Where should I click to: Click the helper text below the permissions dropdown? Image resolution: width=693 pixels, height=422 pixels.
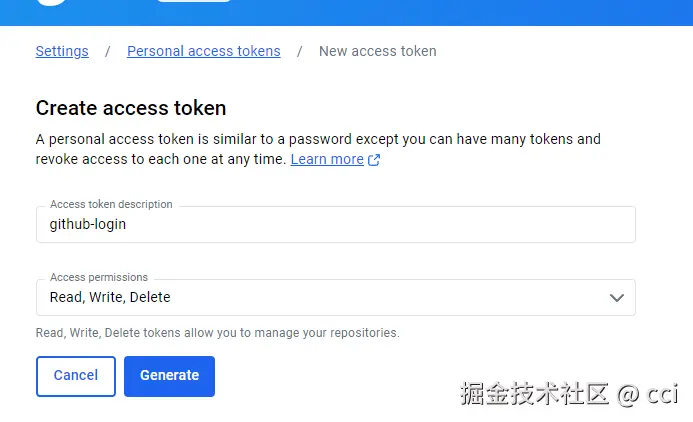tap(217, 333)
